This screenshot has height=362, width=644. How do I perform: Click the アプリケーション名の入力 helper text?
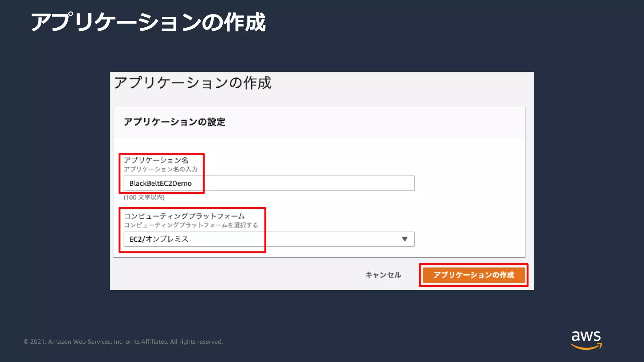click(161, 169)
